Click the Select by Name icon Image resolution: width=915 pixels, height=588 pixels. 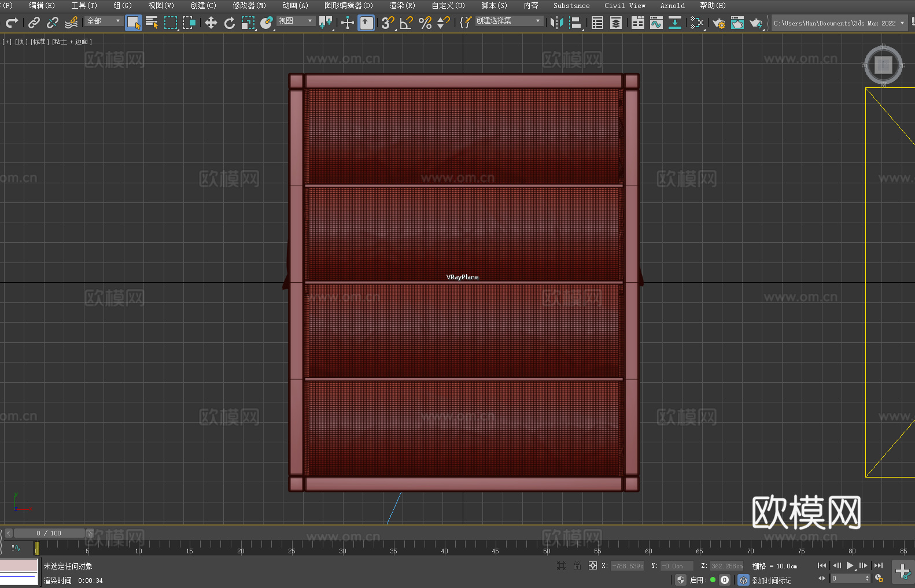click(x=152, y=23)
